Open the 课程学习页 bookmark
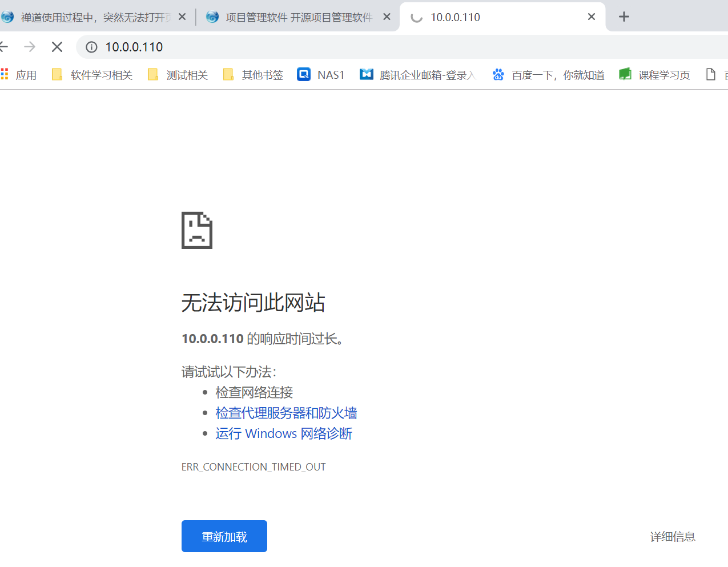Screen dimensions: 728x567 coord(654,75)
